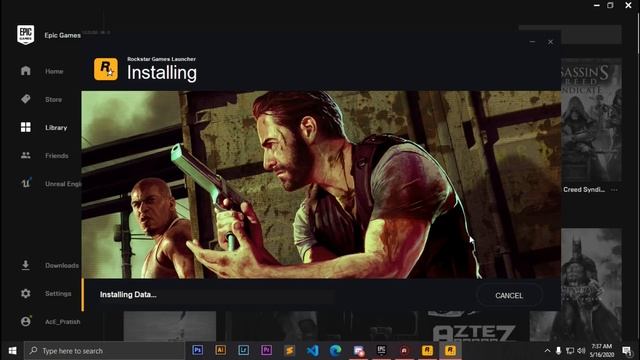
Task: Open the Friends icon in sidebar
Action: pyautogui.click(x=26, y=155)
